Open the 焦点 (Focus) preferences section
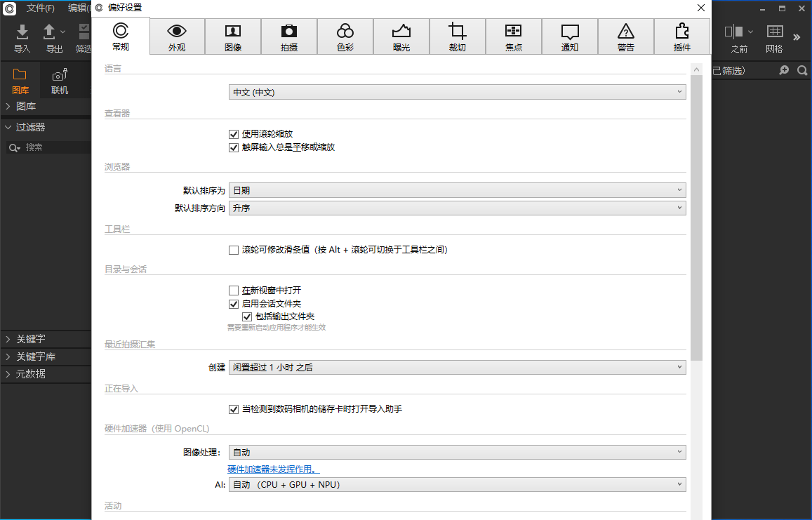This screenshot has height=520, width=812. click(514, 36)
